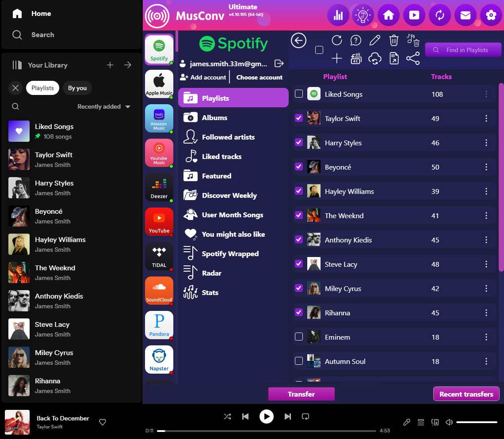The height and width of the screenshot is (439, 504).
Task: Click the trash delete playlist icon
Action: pyautogui.click(x=394, y=40)
